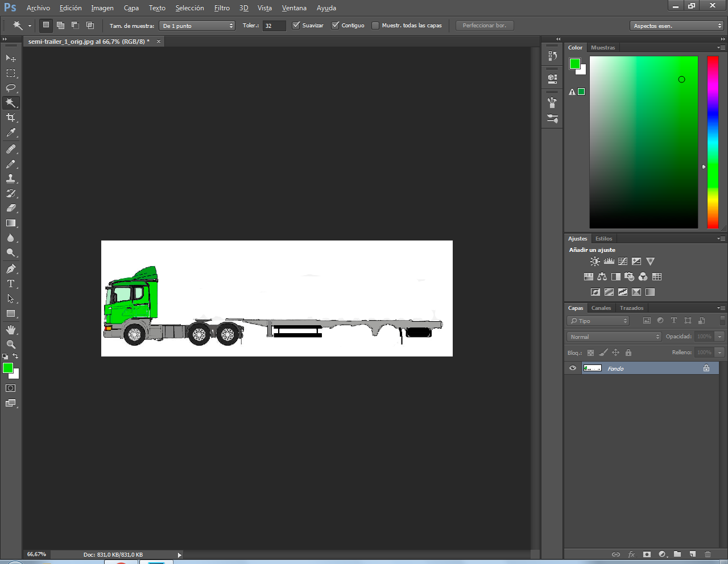Select the Zoom tool

point(11,345)
